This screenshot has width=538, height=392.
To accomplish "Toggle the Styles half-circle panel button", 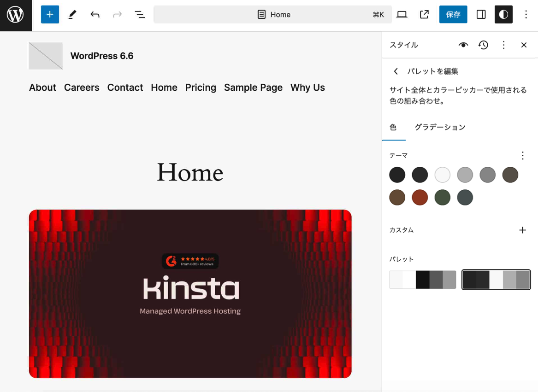I will 503,14.
